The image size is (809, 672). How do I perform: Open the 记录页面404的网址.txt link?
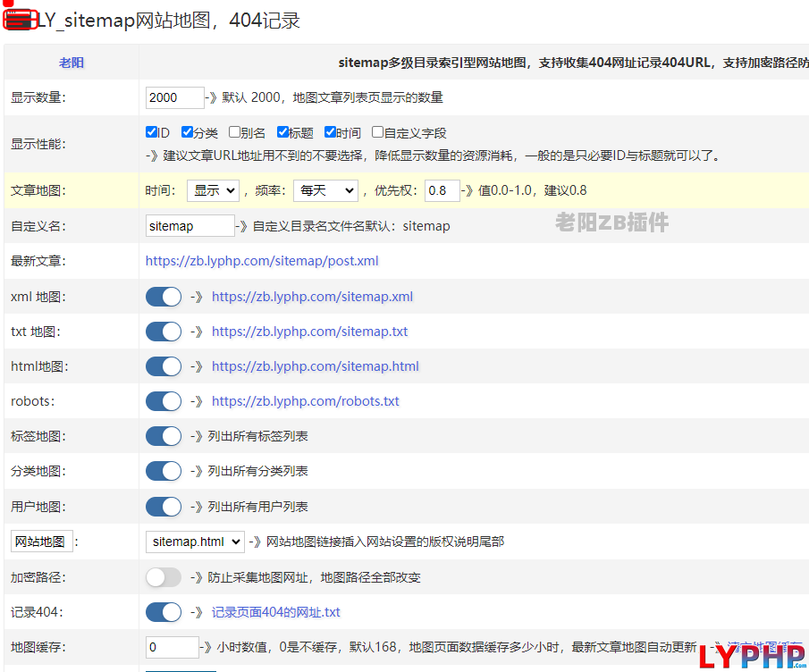275,612
